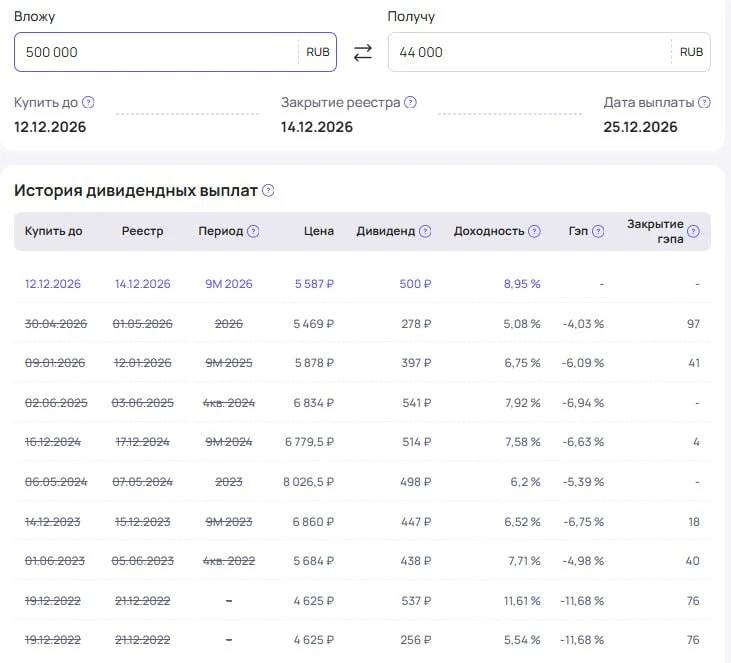Image resolution: width=731 pixels, height=663 pixels.
Task: Click yield 6,75 % cell
Action: click(x=522, y=363)
